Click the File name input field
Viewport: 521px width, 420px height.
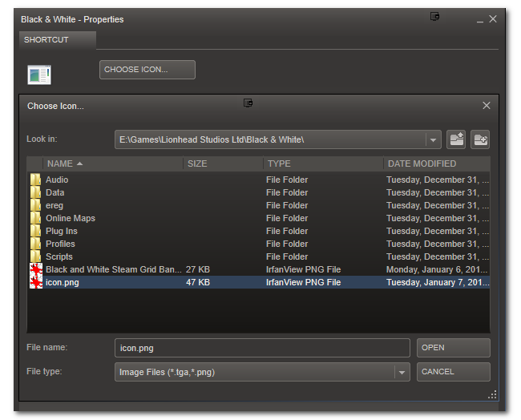click(x=262, y=348)
